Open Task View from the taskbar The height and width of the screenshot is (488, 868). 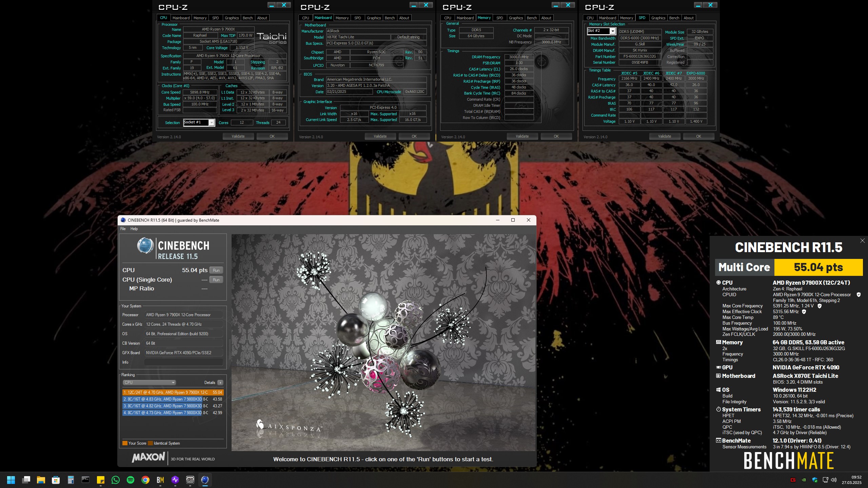[26, 480]
